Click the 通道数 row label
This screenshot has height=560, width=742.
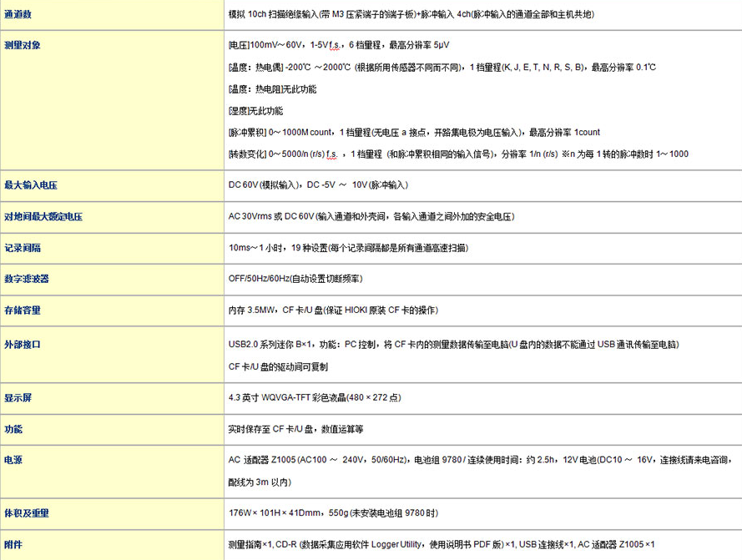point(18,15)
